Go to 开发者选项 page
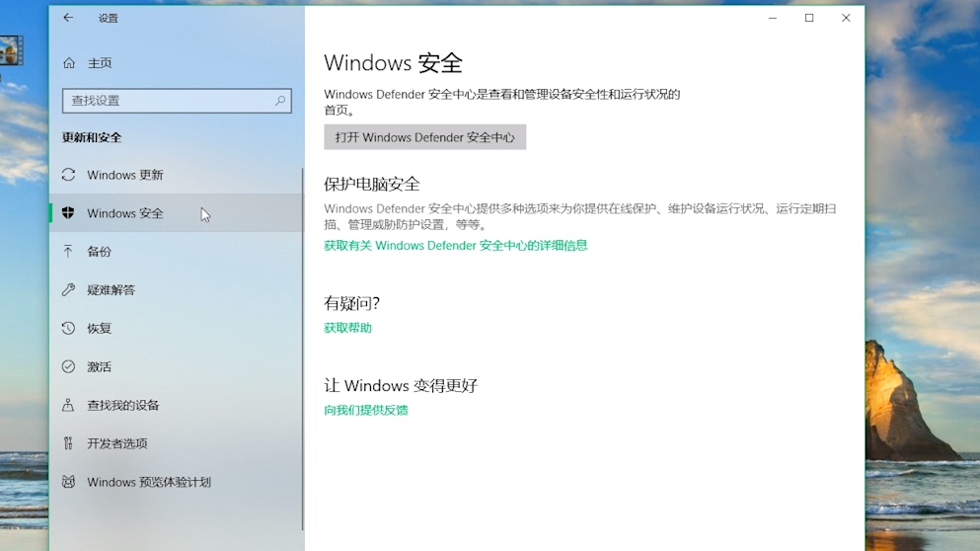Screen dimensions: 980x551 [x=177, y=443]
